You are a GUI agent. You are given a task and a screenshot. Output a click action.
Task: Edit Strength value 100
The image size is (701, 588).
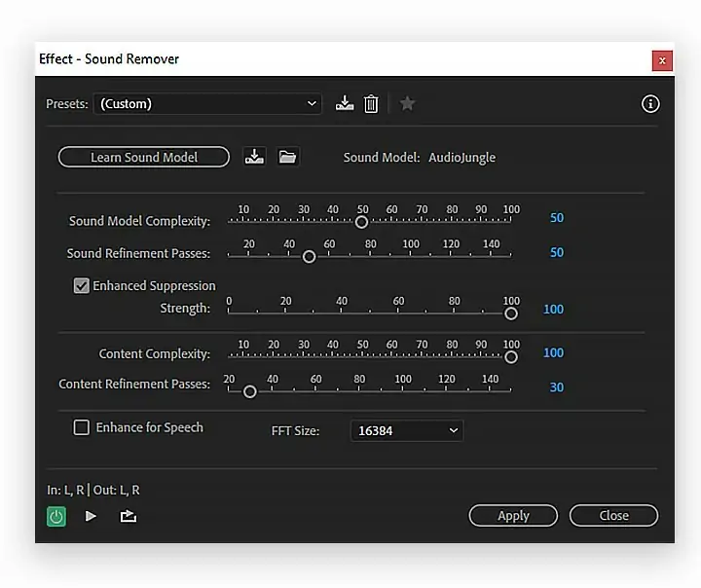pos(553,310)
